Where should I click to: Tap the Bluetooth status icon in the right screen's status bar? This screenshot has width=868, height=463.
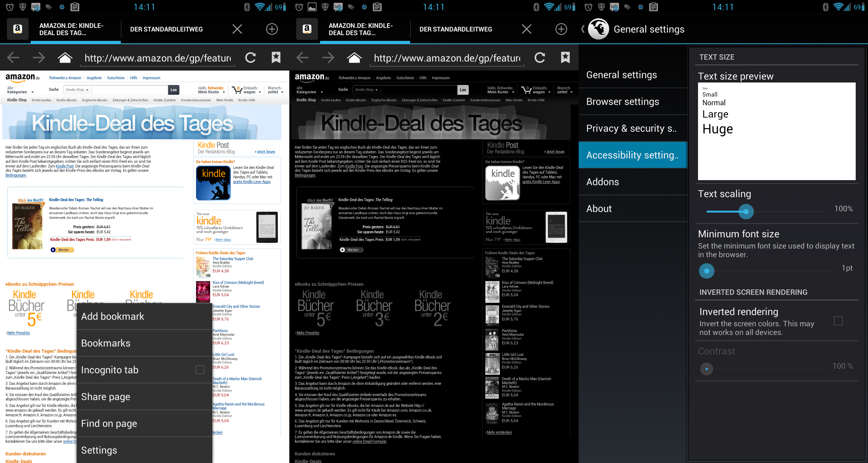click(826, 7)
